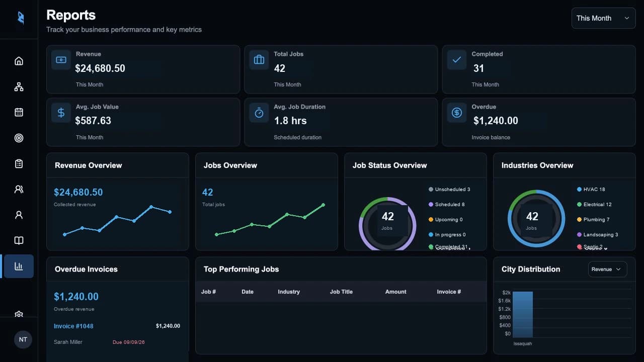Click the Avg. Job Duration stopwatch icon
644x362 pixels.
tap(259, 113)
